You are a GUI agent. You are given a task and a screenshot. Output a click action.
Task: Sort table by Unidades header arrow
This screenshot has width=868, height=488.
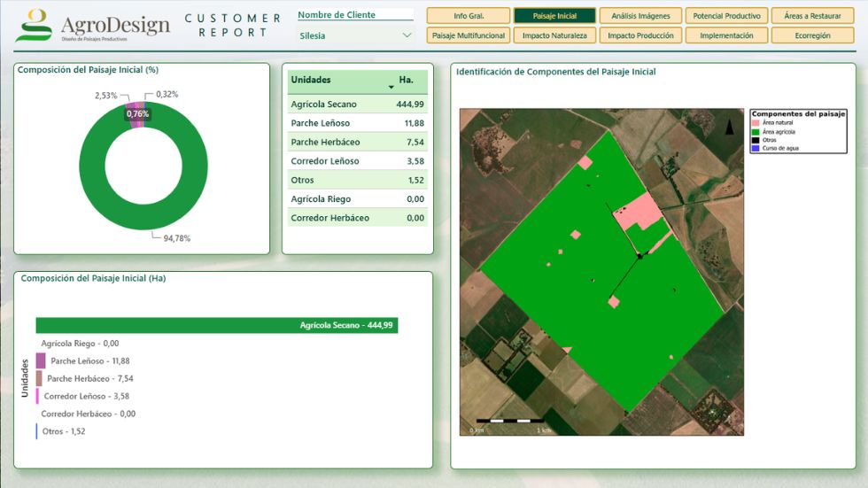point(391,88)
